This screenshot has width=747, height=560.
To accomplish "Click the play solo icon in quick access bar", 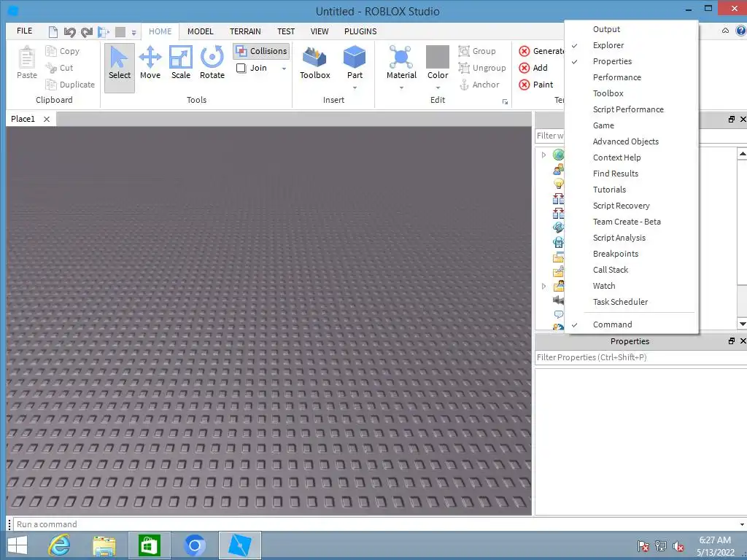I will 104,32.
